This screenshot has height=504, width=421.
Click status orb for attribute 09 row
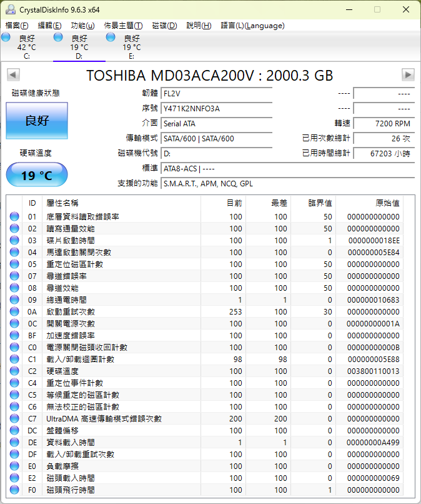[14, 300]
